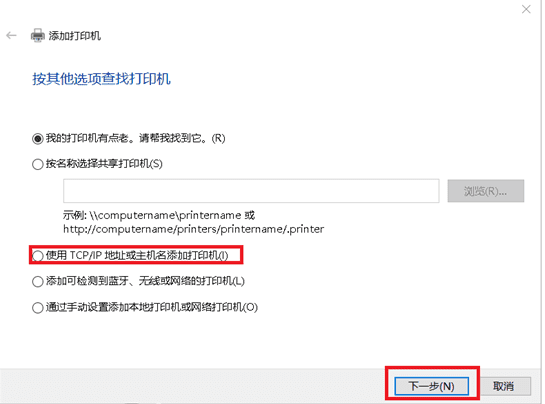
Task: Click label "按名称选择共享打印机(S)"
Action: (x=104, y=164)
